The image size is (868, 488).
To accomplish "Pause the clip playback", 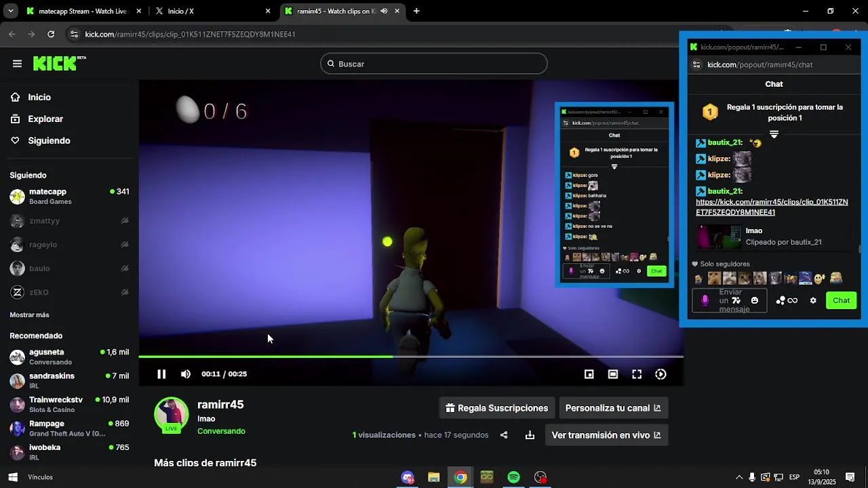I will click(161, 374).
